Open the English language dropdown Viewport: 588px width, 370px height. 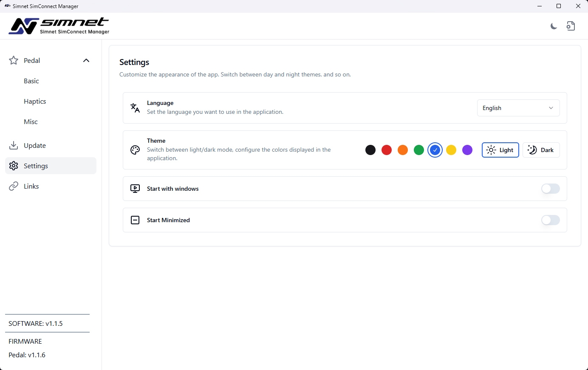[x=518, y=108]
